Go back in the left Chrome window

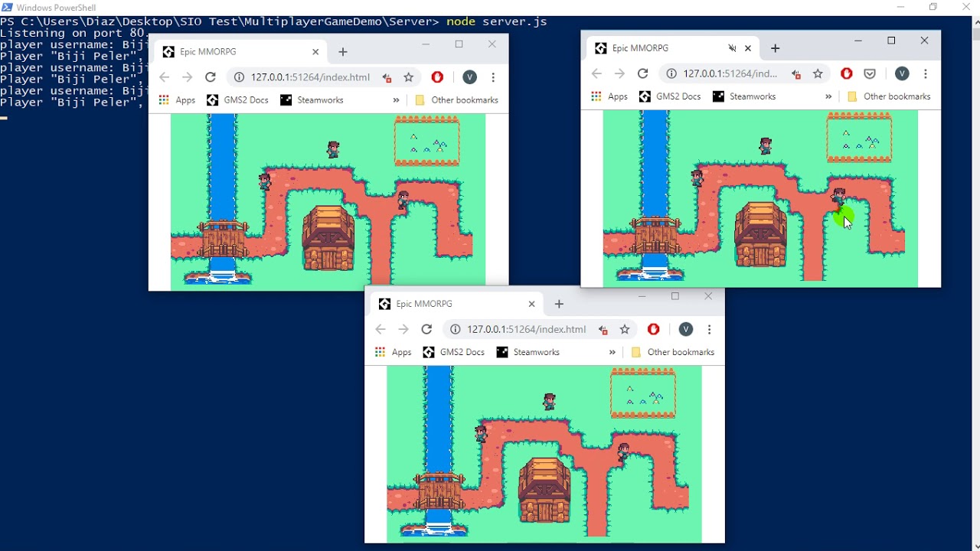[x=164, y=77]
